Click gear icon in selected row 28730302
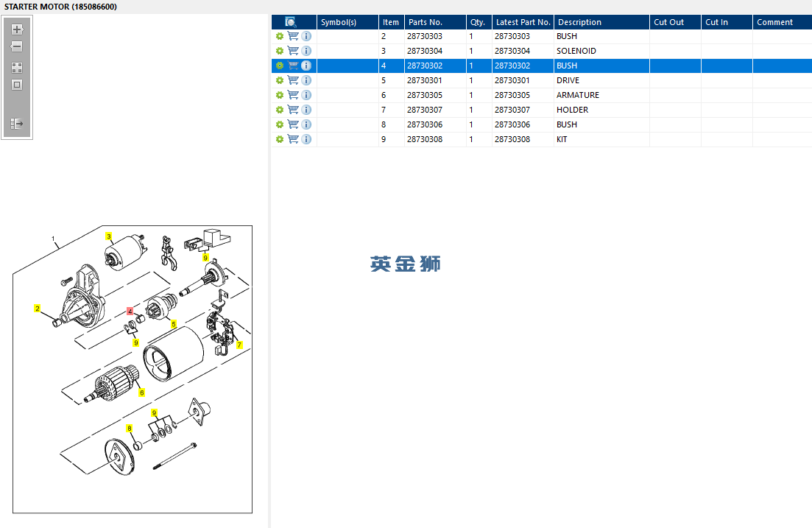The height and width of the screenshot is (528, 812). 280,66
